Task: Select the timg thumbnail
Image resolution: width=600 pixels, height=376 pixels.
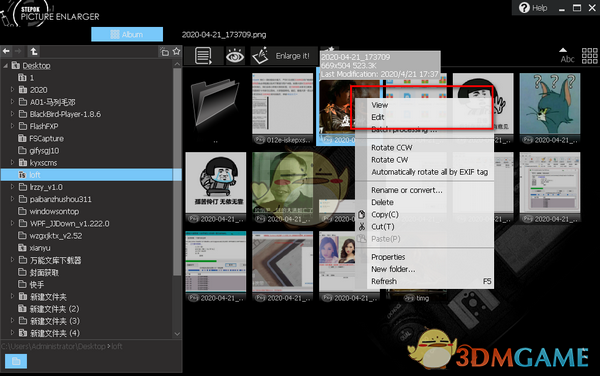Action: 416,298
